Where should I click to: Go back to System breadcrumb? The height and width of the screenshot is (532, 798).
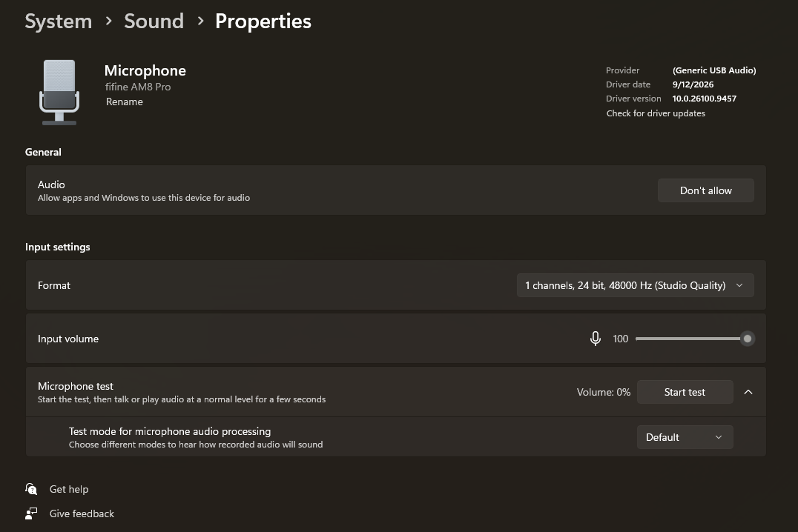(59, 21)
